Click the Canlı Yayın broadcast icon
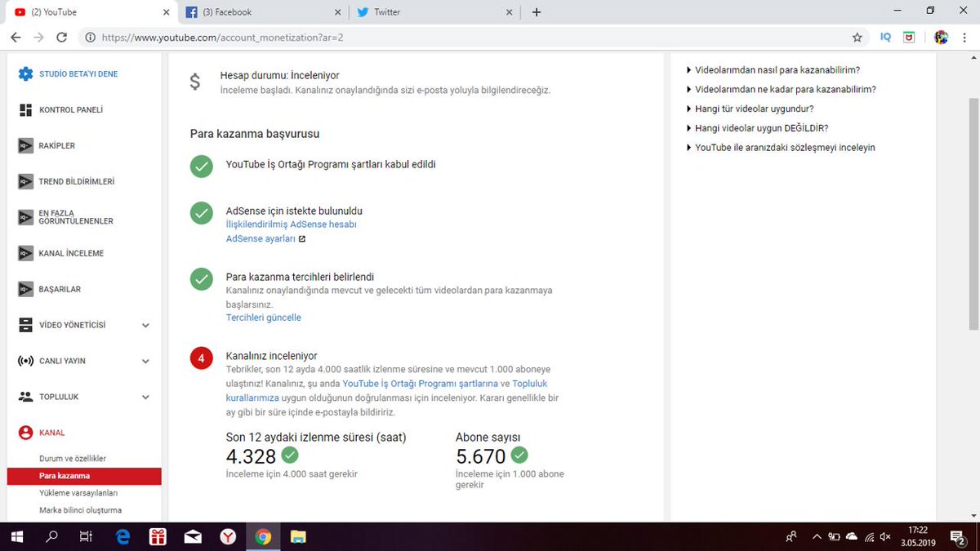980x551 pixels. point(25,361)
